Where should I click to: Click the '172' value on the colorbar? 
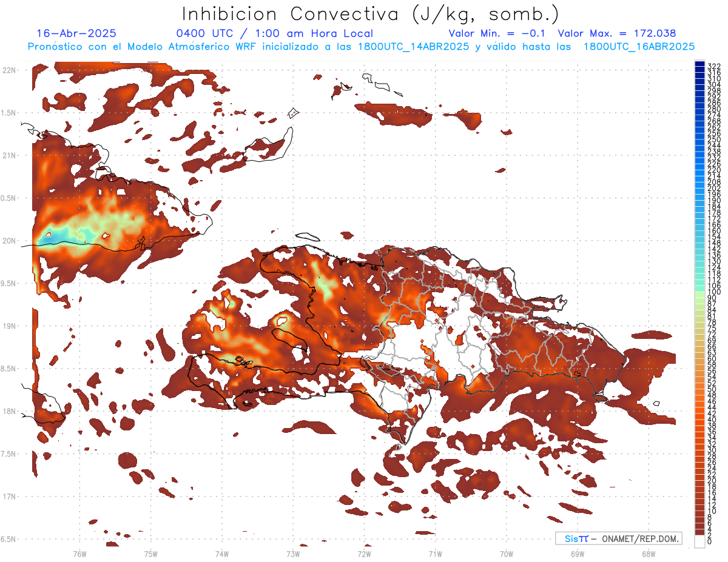pos(714,218)
